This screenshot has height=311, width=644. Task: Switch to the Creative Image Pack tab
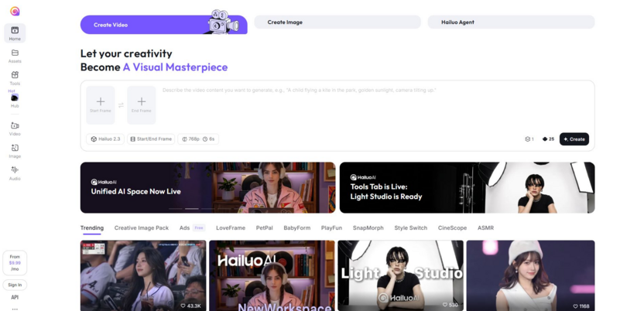click(142, 228)
